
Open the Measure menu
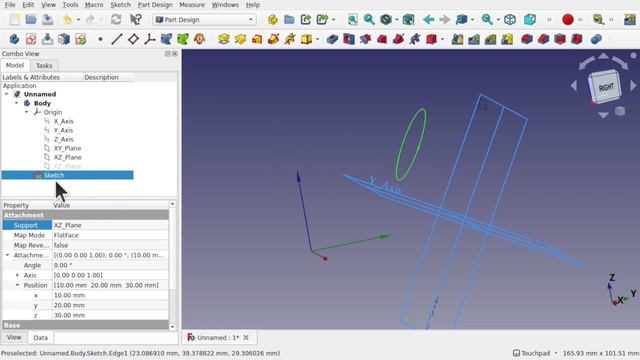coord(192,5)
